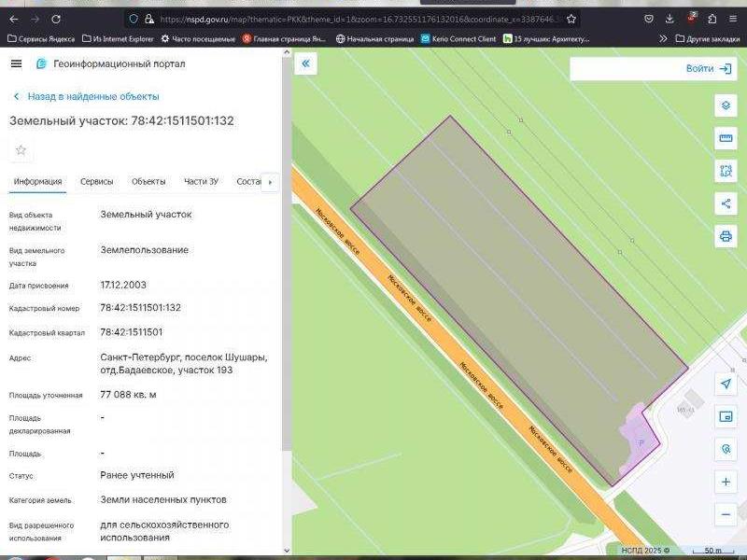The height and width of the screenshot is (560, 747).
Task: Toggle the overview mini-map
Action: 726,416
